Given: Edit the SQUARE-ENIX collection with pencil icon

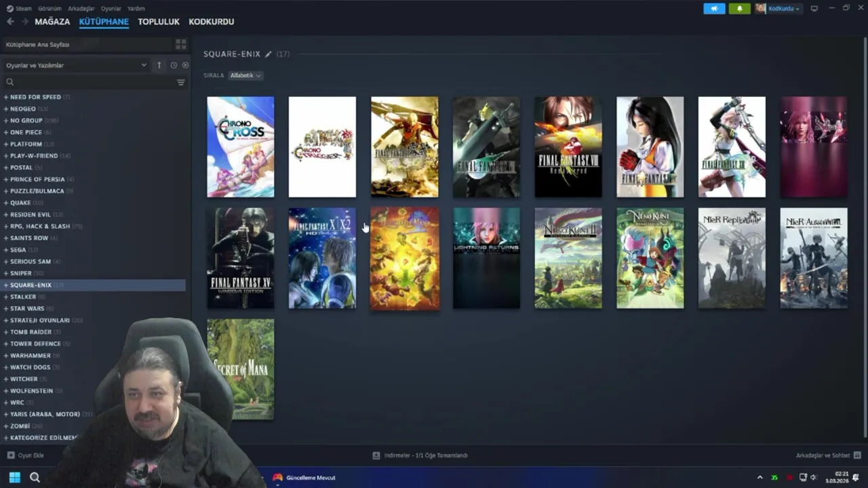Looking at the screenshot, I should click(x=269, y=54).
